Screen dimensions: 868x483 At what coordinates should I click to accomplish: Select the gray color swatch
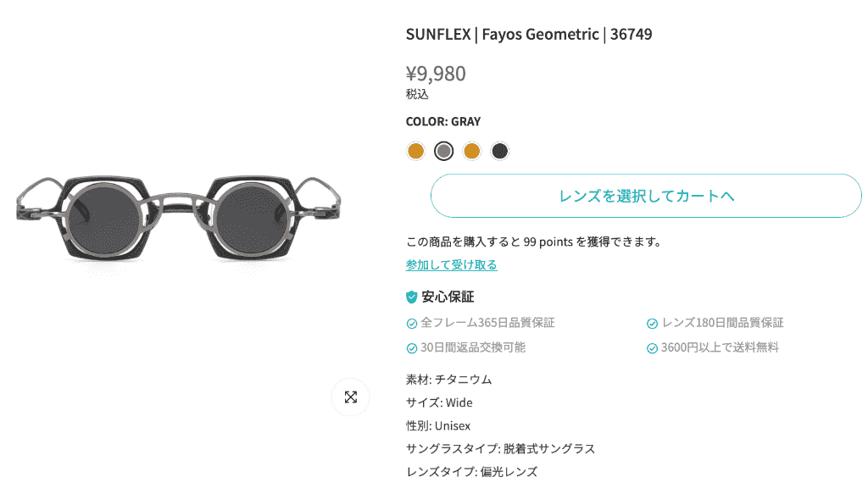tap(443, 151)
